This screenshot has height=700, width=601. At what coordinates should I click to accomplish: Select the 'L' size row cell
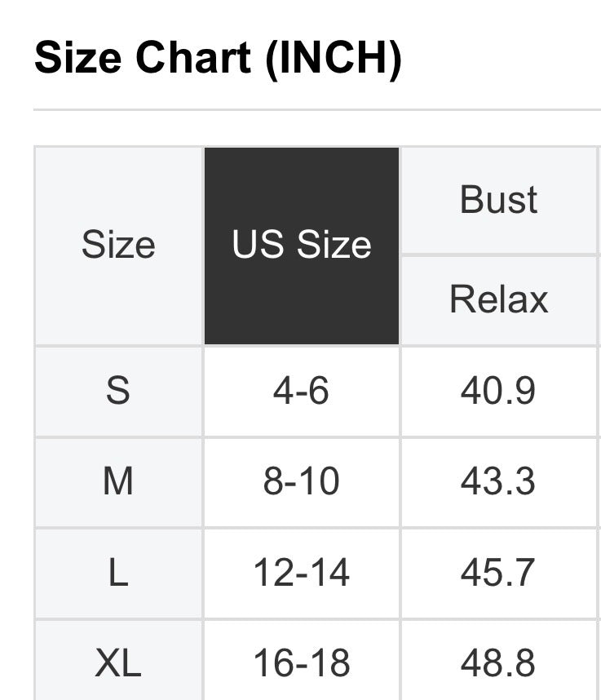(118, 573)
